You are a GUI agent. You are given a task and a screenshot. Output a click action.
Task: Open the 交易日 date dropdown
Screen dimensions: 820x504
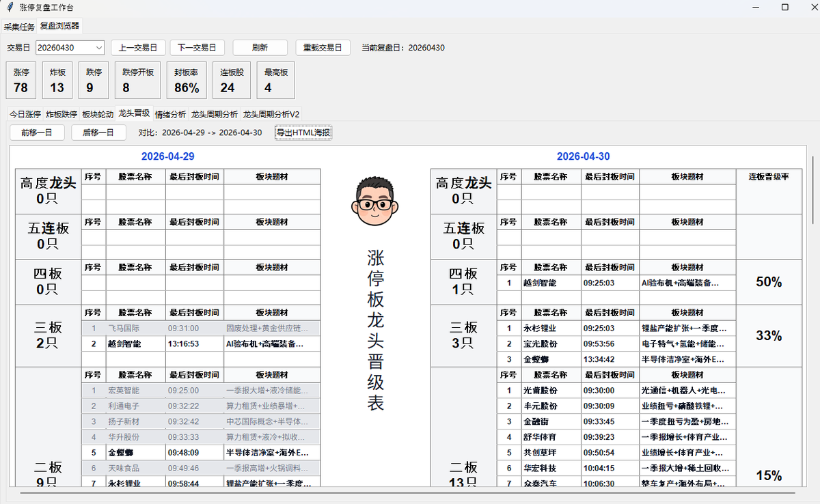point(70,48)
